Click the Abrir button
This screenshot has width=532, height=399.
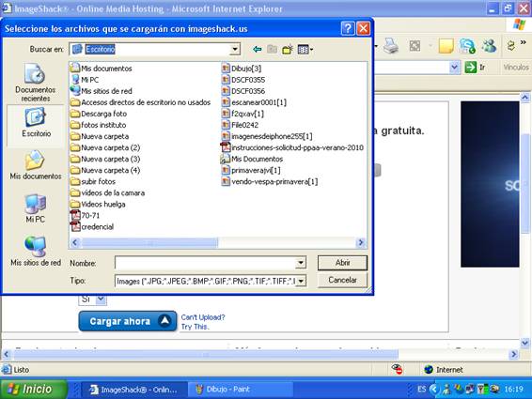click(x=342, y=263)
